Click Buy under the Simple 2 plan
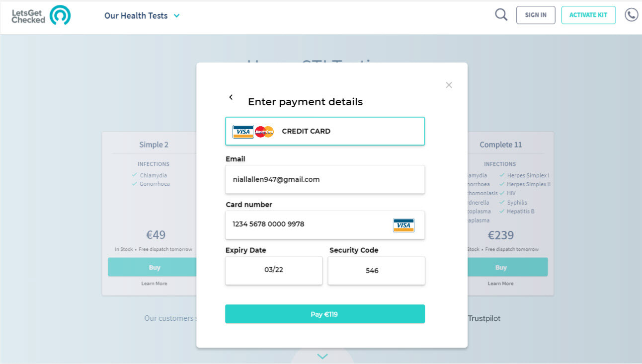The image size is (642, 364). tap(155, 267)
